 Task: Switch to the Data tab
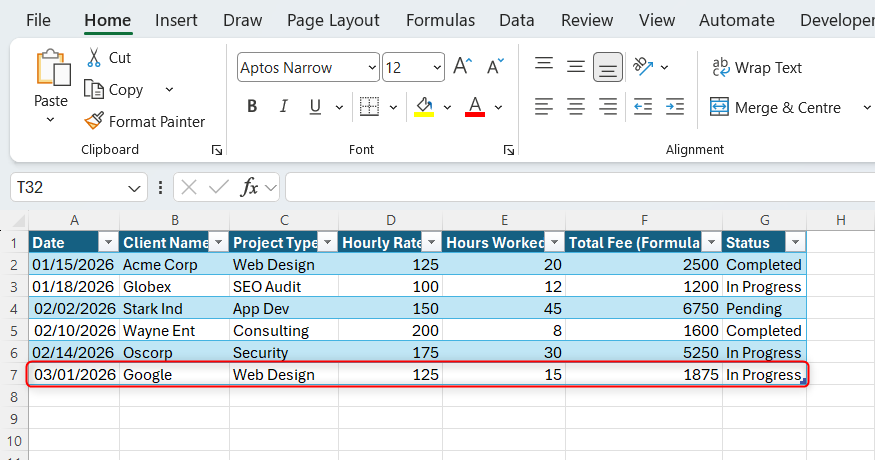click(517, 21)
